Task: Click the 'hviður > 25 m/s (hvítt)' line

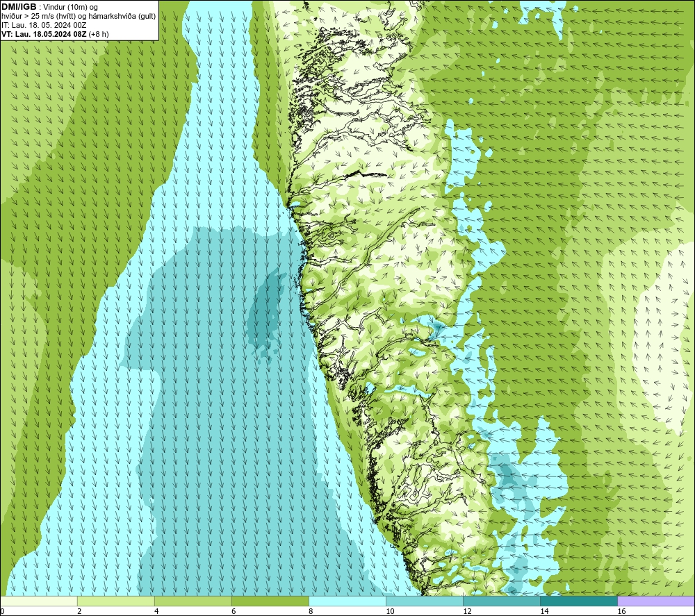Action: (x=79, y=16)
